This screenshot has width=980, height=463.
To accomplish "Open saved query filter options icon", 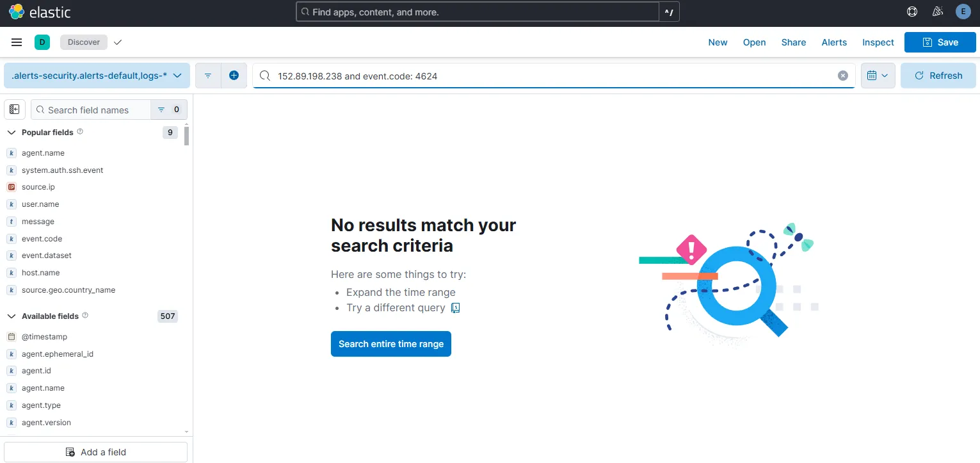I will [x=207, y=75].
